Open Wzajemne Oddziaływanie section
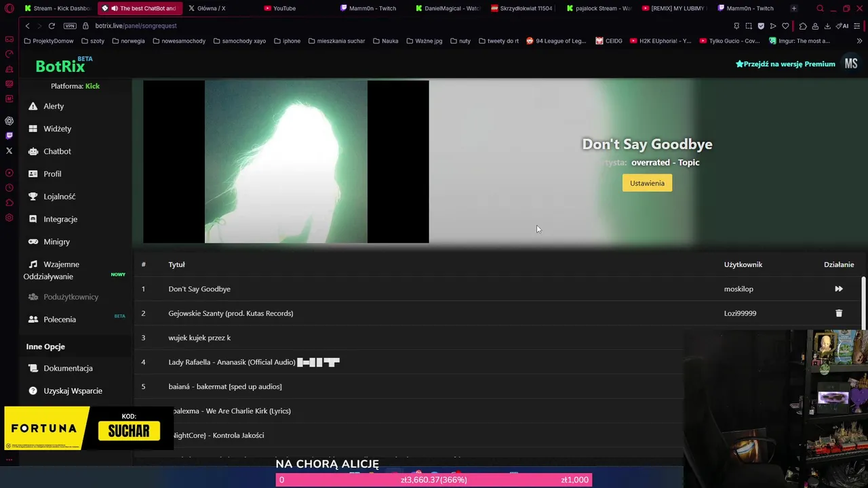868x488 pixels. tap(53, 270)
